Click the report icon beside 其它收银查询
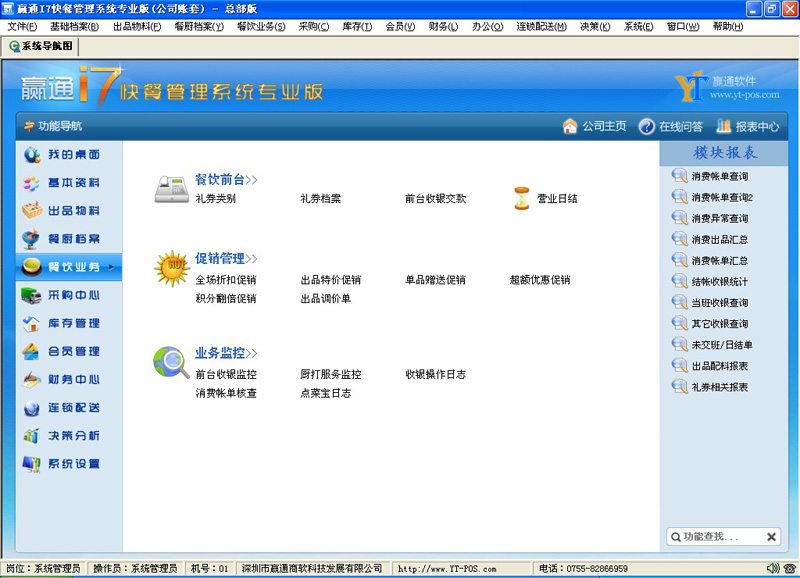The width and height of the screenshot is (800, 578). click(x=680, y=323)
